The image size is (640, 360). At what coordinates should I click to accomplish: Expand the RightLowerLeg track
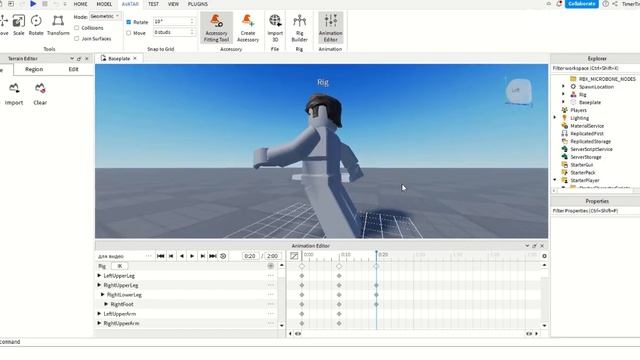(102, 294)
